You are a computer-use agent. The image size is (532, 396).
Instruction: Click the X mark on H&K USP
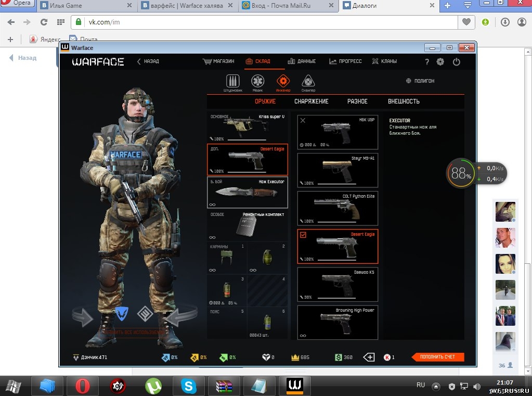(x=303, y=120)
